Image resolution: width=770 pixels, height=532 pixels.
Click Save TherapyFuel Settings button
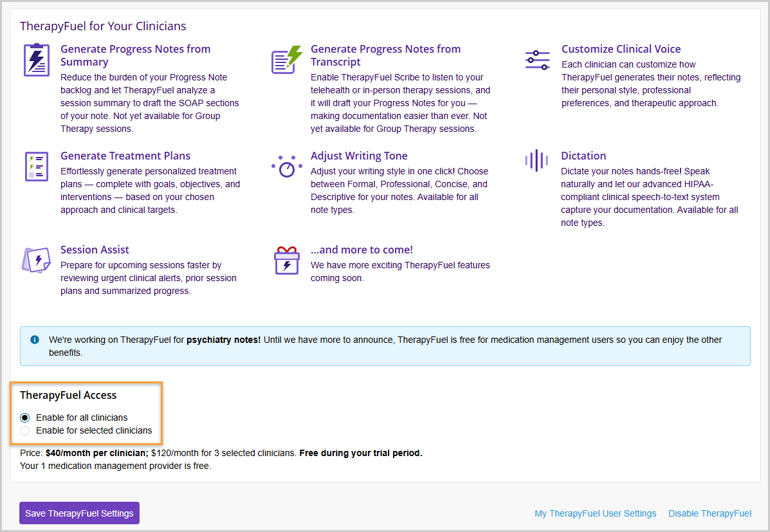(x=80, y=513)
